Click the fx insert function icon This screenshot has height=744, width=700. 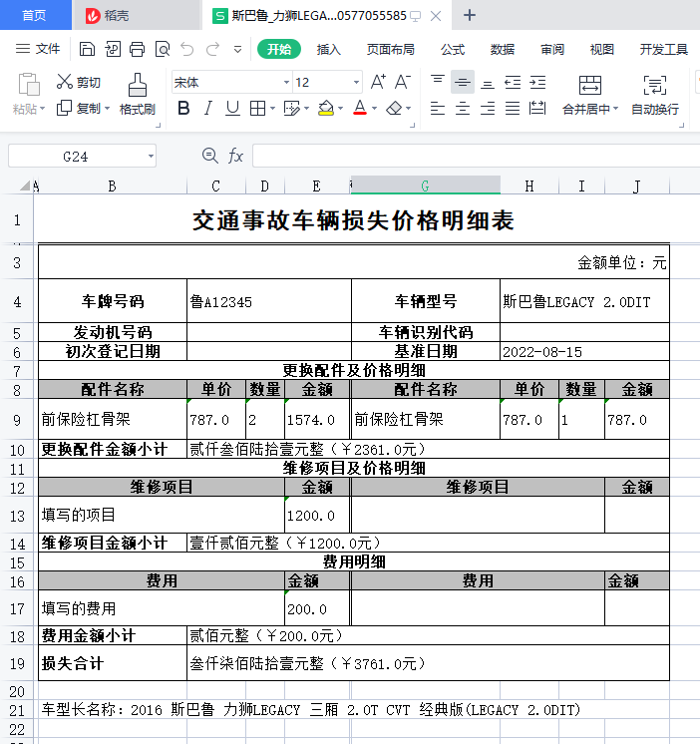[235, 156]
